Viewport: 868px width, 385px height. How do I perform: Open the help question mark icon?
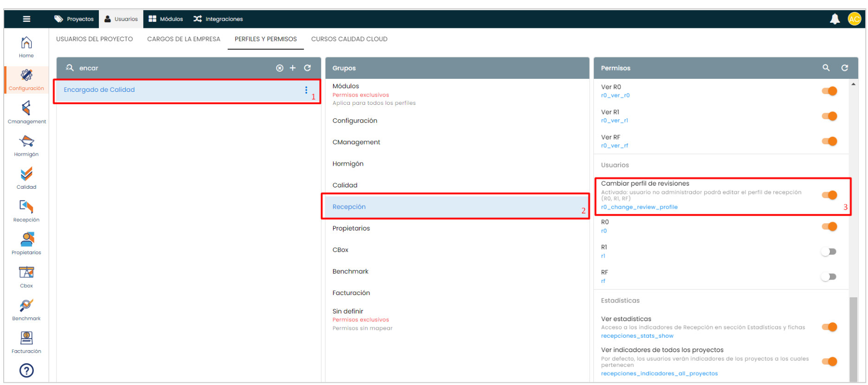point(26,370)
